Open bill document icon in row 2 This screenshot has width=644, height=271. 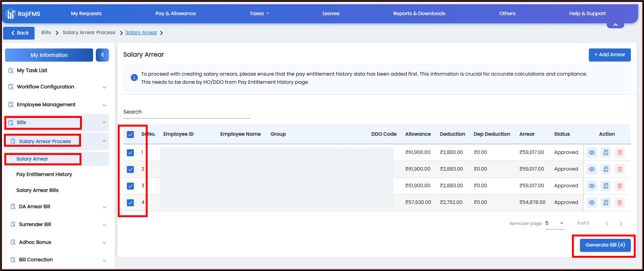[x=606, y=169]
